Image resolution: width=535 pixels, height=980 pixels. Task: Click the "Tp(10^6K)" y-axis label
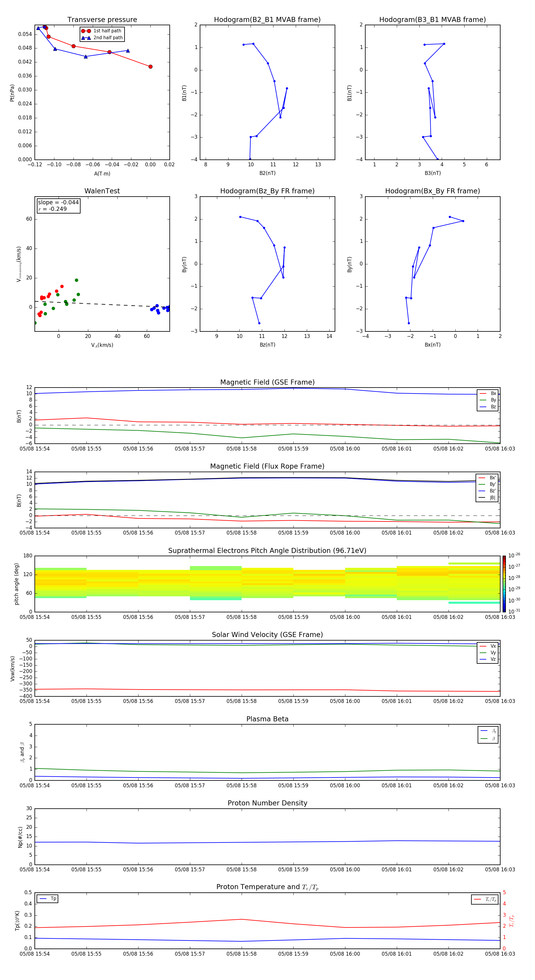[17, 921]
